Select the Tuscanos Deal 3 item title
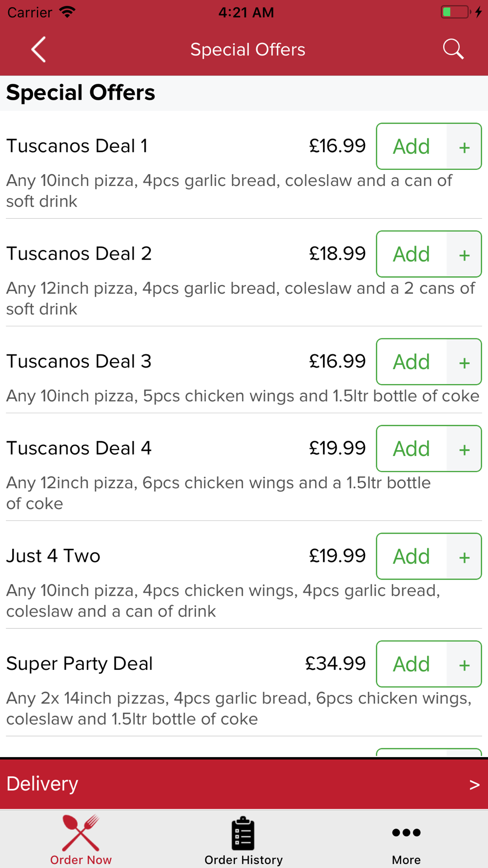Viewport: 488px width, 868px height. point(79,362)
